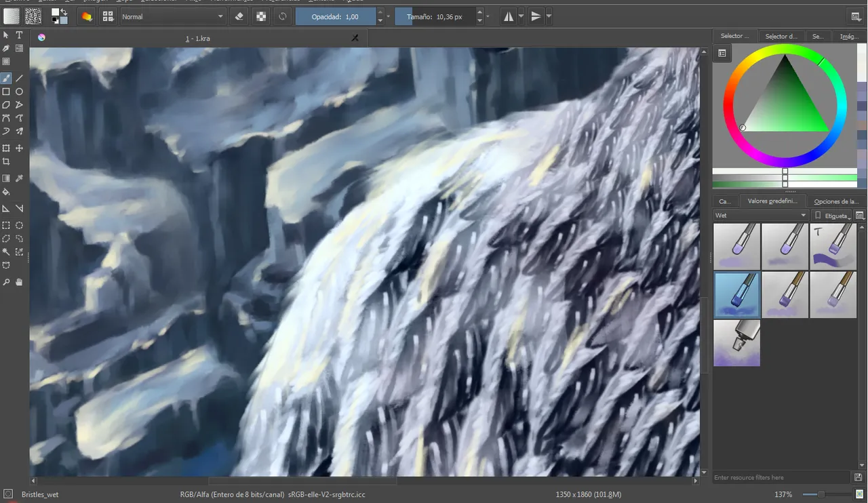Select the Freehand Selection tool
The width and height of the screenshot is (868, 503).
click(x=19, y=239)
